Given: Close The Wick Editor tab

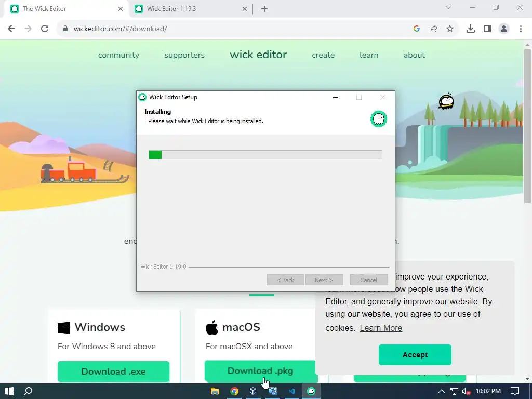Looking at the screenshot, I should 121,9.
